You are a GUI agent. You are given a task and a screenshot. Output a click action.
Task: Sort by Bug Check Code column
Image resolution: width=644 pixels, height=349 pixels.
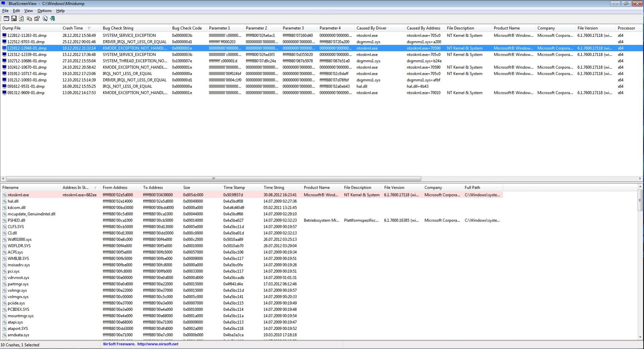pyautogui.click(x=188, y=28)
